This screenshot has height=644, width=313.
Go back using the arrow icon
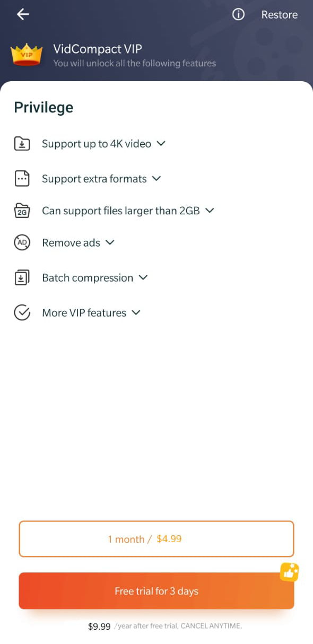23,14
